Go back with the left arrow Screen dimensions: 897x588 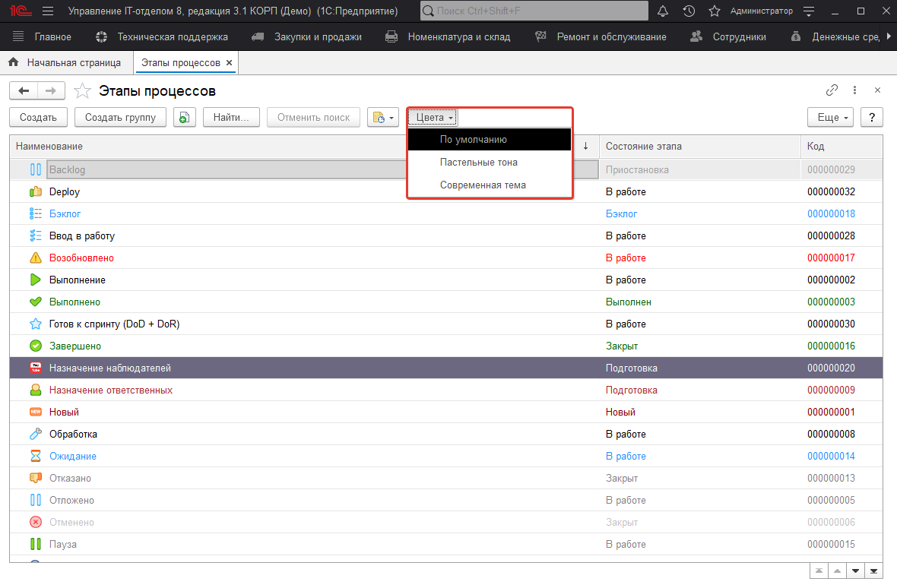click(24, 91)
